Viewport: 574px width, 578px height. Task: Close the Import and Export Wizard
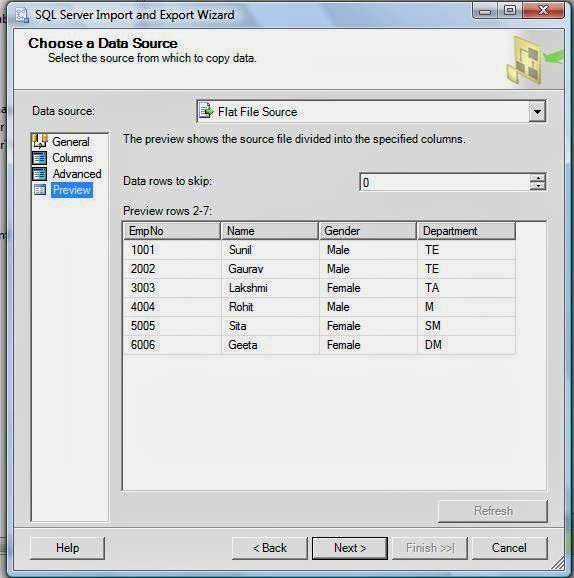pyautogui.click(x=543, y=11)
